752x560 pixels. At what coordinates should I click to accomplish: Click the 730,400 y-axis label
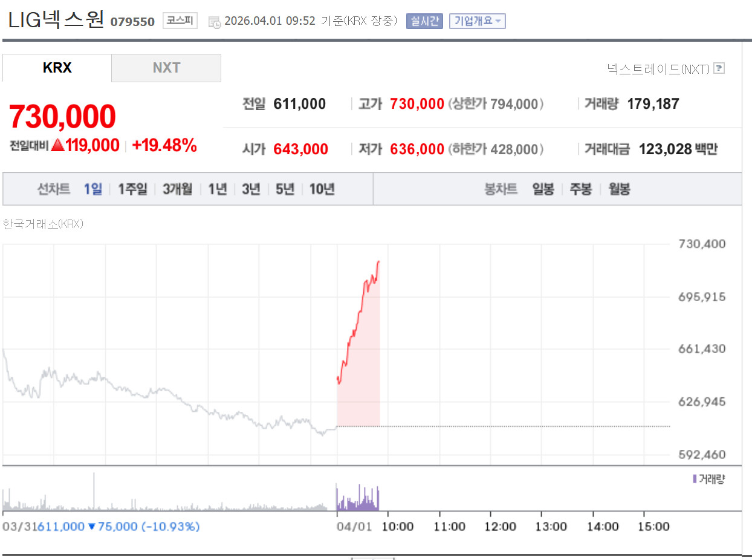point(701,244)
